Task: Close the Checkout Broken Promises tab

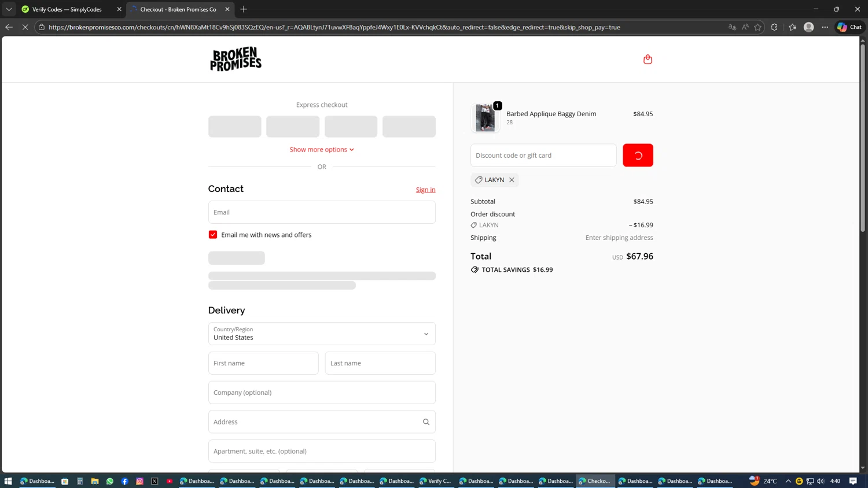Action: pos(227,9)
